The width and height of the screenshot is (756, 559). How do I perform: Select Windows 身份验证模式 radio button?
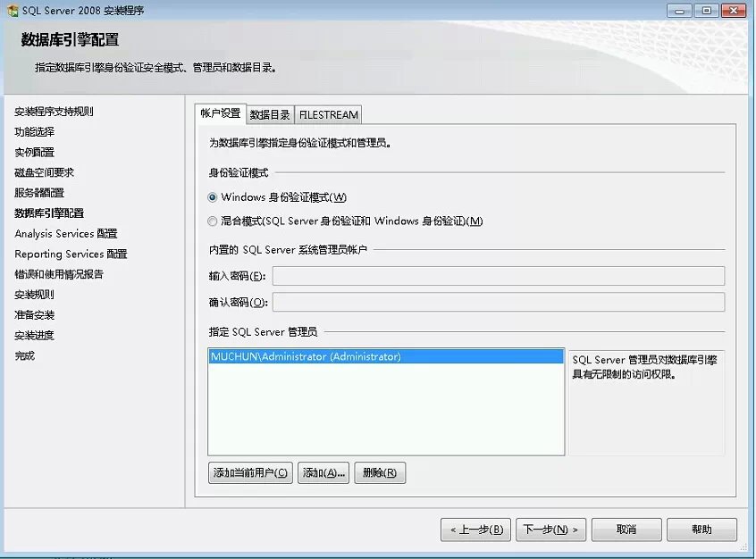212,197
